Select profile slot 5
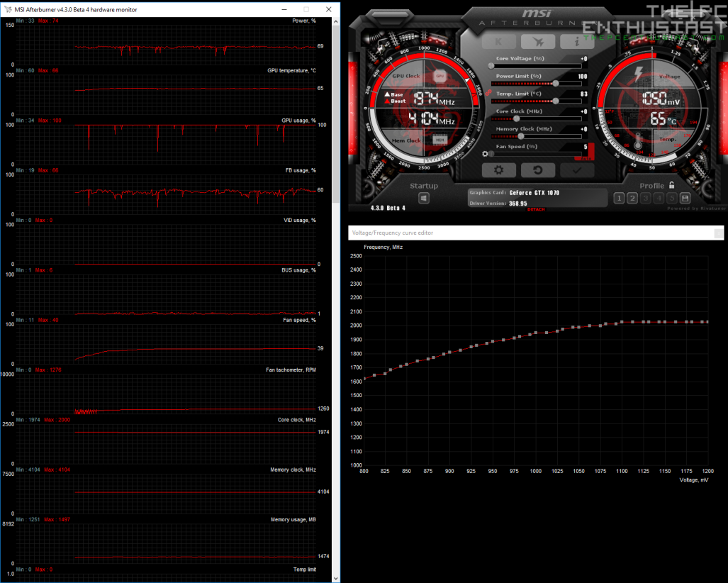 [672, 199]
